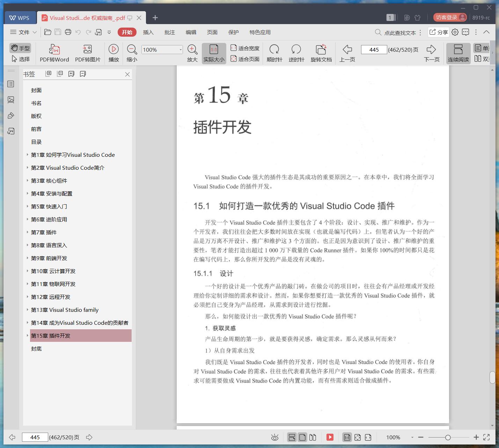
Task: Go to next page (下一页)
Action: (x=431, y=53)
